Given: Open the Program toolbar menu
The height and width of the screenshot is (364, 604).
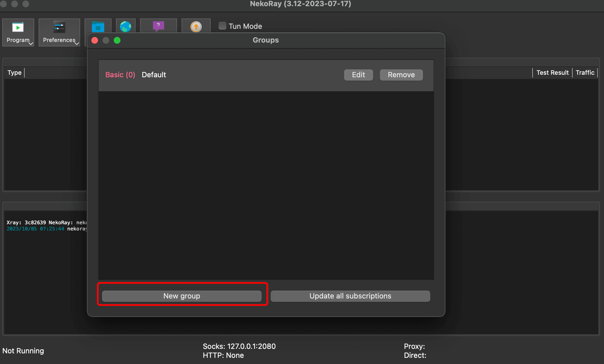Looking at the screenshot, I should pyautogui.click(x=18, y=32).
